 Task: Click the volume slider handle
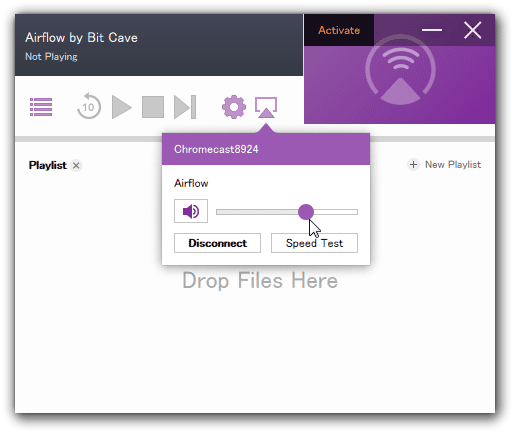point(306,212)
